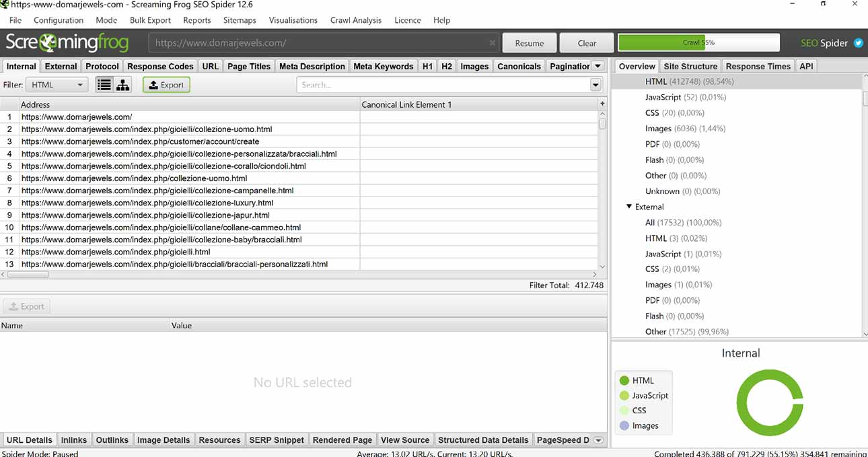
Task: Click the Images legend color dot
Action: point(624,425)
